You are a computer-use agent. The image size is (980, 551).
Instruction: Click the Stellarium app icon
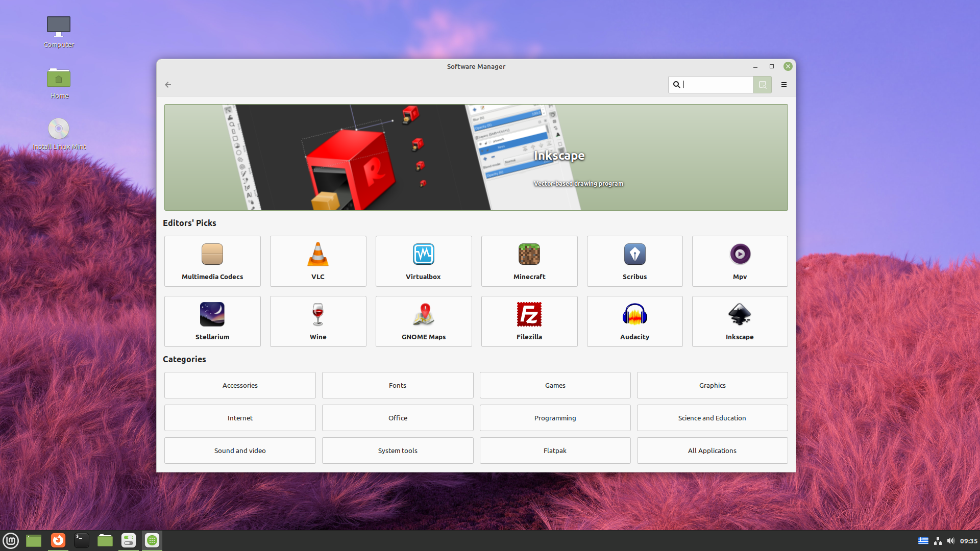[x=212, y=314]
